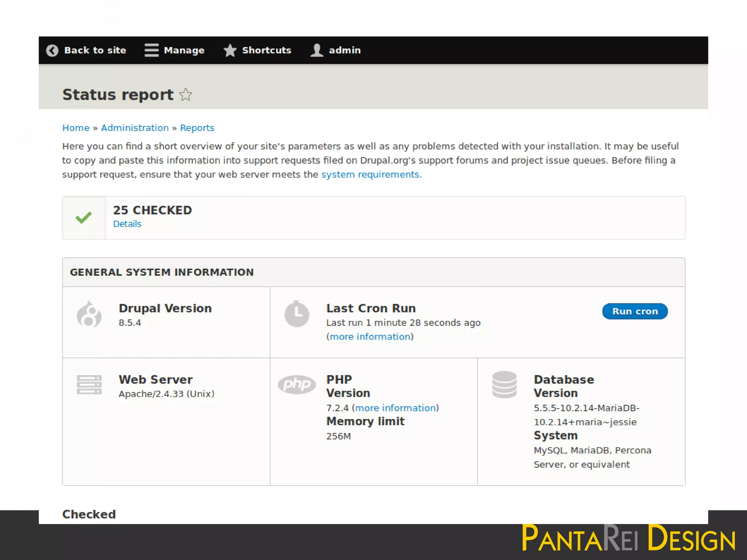Image resolution: width=747 pixels, height=560 pixels.
Task: Click the Manage hamburger menu icon
Action: pos(151,50)
